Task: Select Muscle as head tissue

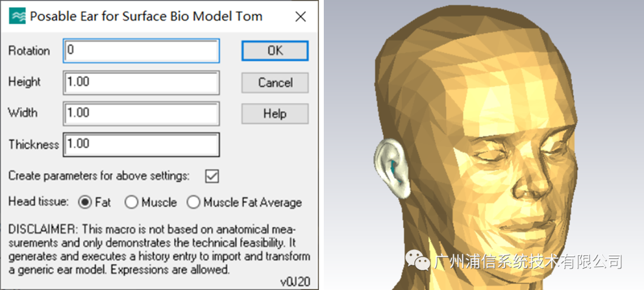Action: pos(131,202)
